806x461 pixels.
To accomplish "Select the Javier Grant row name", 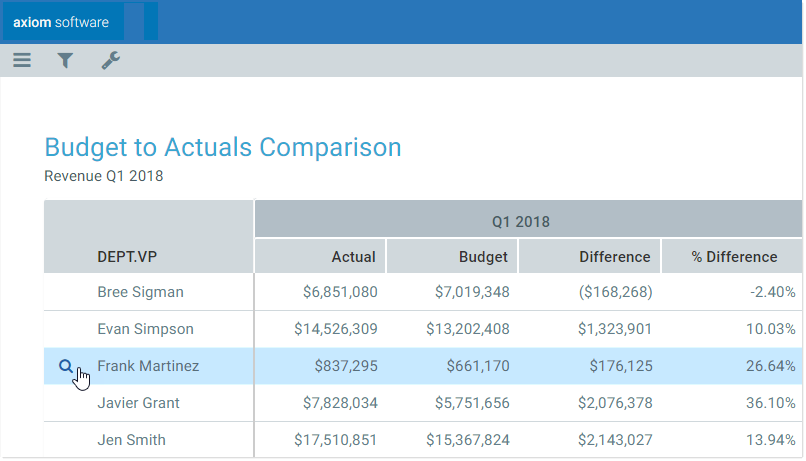I will [x=138, y=403].
